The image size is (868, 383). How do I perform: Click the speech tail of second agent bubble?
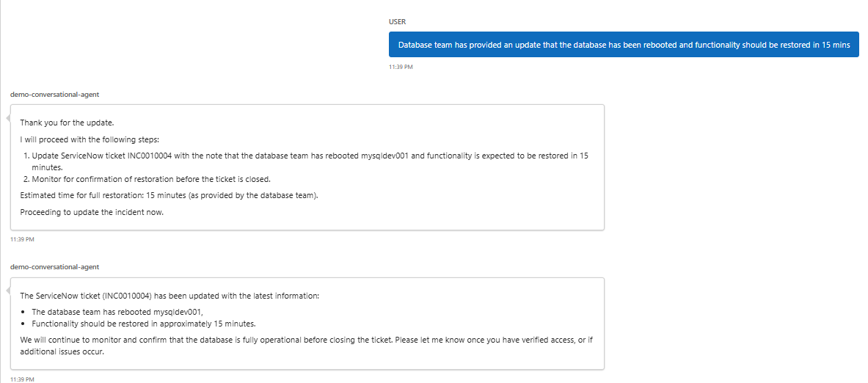point(8,288)
